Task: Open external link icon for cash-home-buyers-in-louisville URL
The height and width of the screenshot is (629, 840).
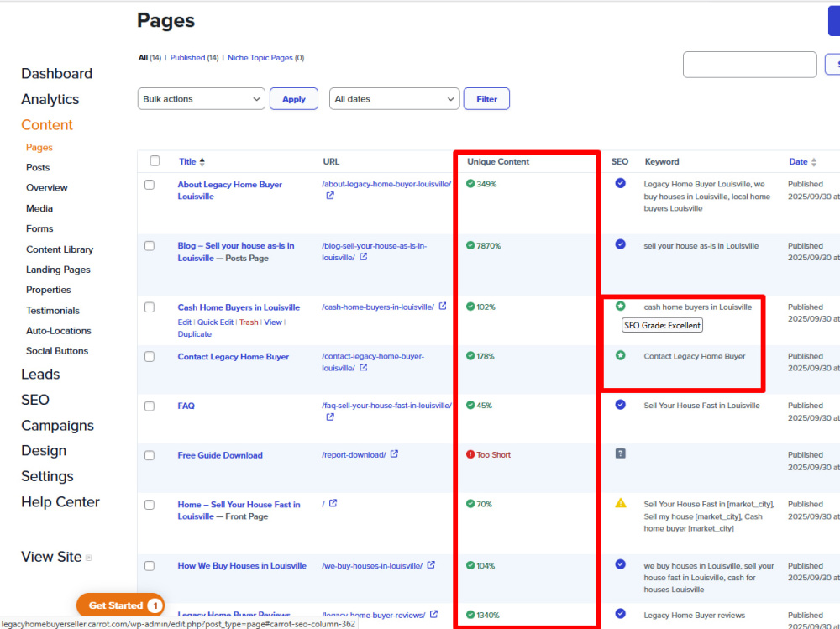Action: (443, 306)
